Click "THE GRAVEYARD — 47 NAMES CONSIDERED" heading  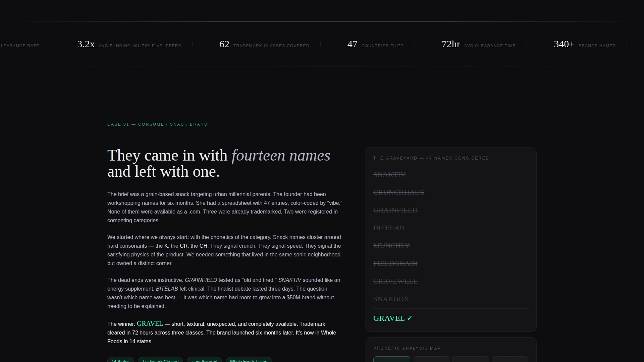coord(431,158)
